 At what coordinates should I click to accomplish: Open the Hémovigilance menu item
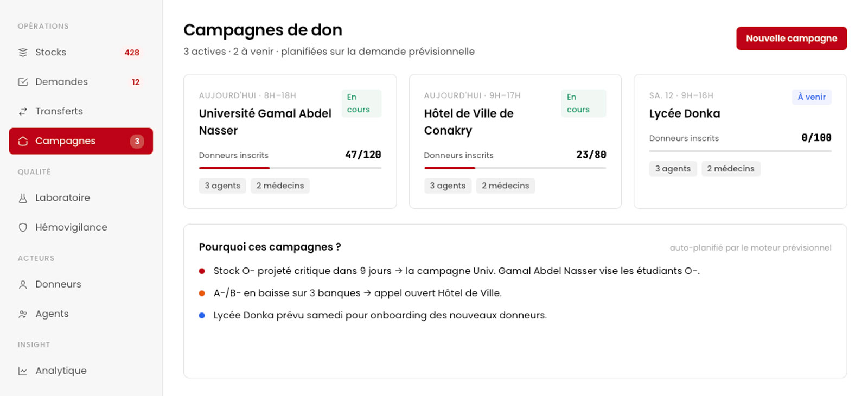(81, 227)
